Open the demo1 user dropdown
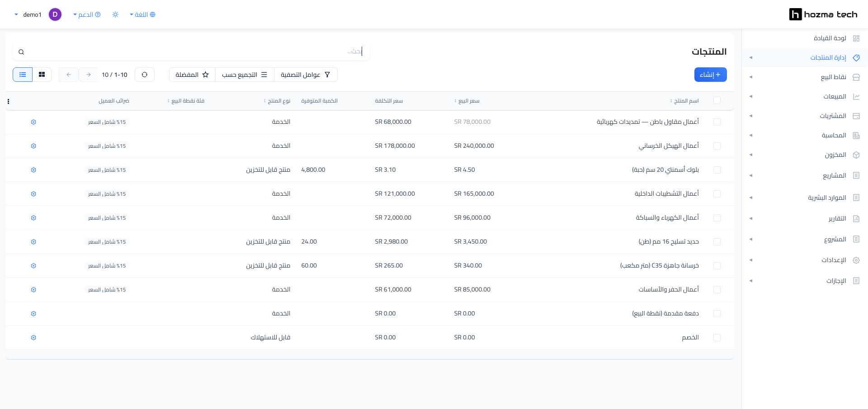 tap(28, 14)
